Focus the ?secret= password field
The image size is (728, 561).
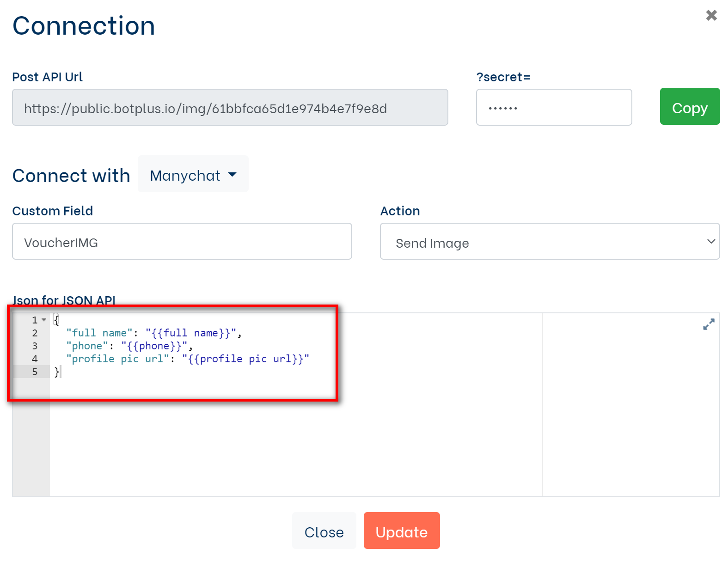pos(553,108)
